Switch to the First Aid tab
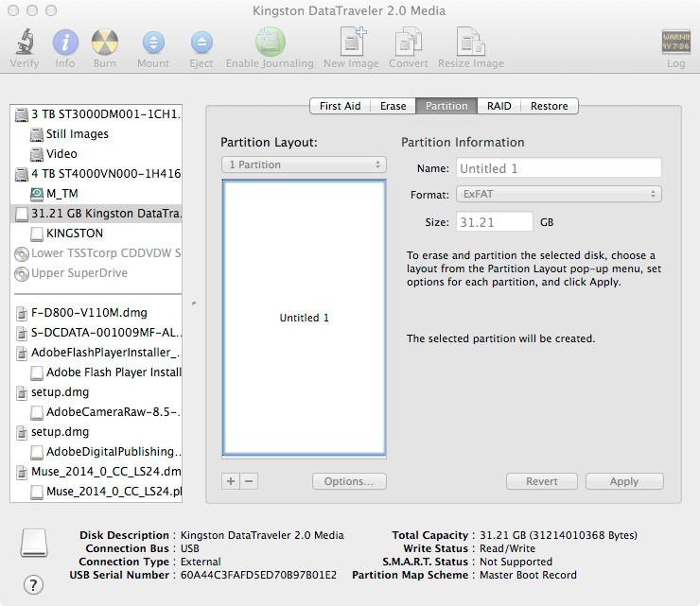The image size is (700, 606). (341, 106)
